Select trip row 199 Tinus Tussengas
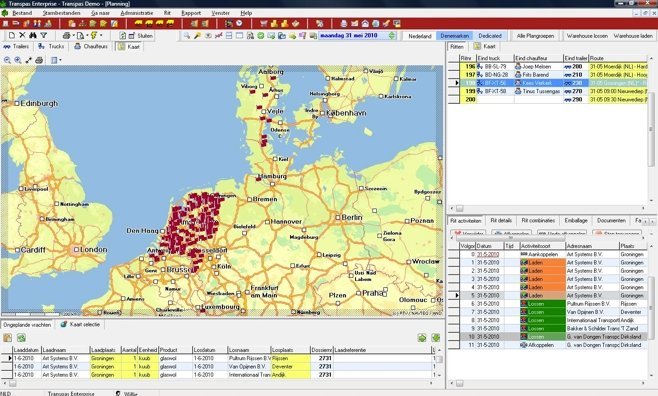Viewport: 658px width, 396px height. [548, 91]
